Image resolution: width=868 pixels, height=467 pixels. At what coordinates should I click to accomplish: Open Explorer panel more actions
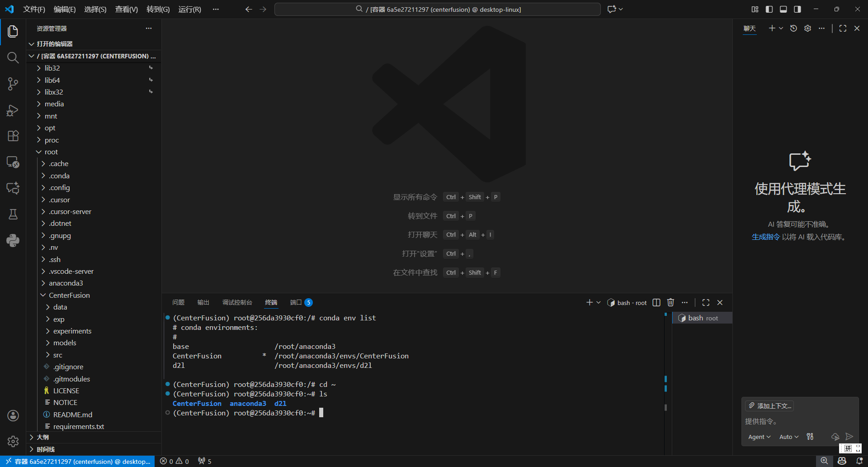pyautogui.click(x=149, y=28)
